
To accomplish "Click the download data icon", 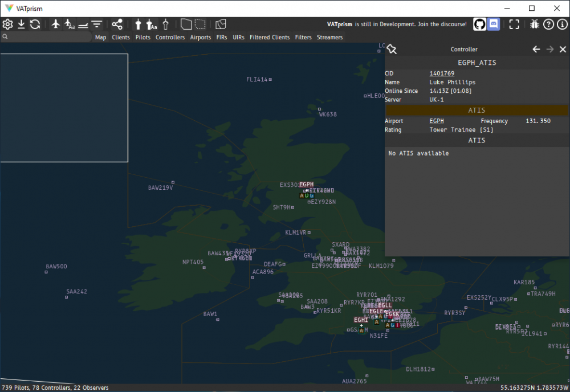I will point(21,24).
